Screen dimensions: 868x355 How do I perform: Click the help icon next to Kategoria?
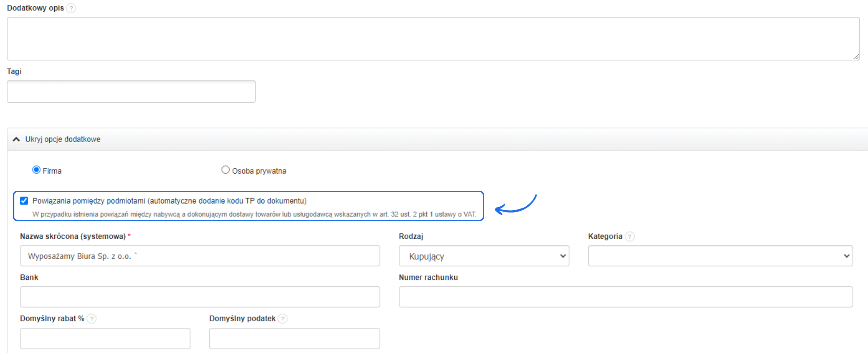coord(629,237)
